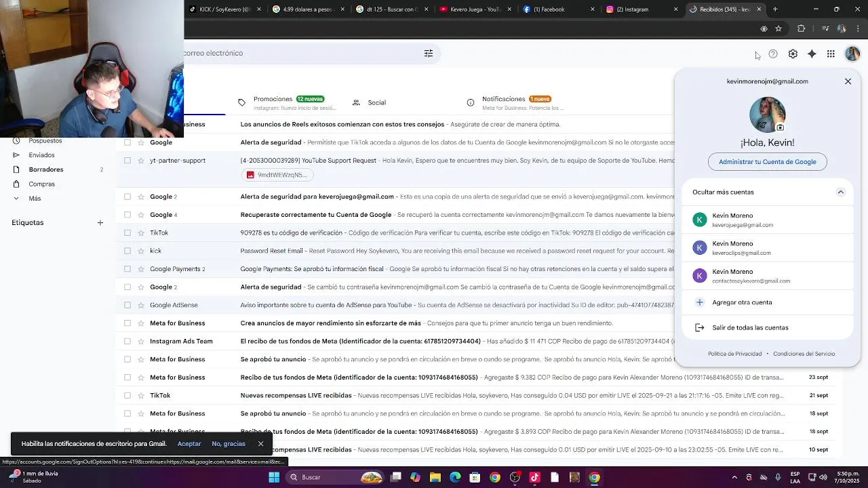Bookmark this page with the star icon
This screenshot has width=868, height=488.
pyautogui.click(x=778, y=28)
